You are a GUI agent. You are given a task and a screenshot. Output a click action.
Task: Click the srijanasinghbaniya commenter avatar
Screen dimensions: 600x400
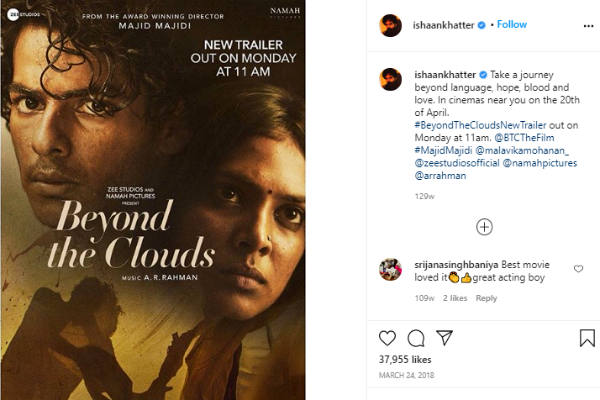[391, 269]
